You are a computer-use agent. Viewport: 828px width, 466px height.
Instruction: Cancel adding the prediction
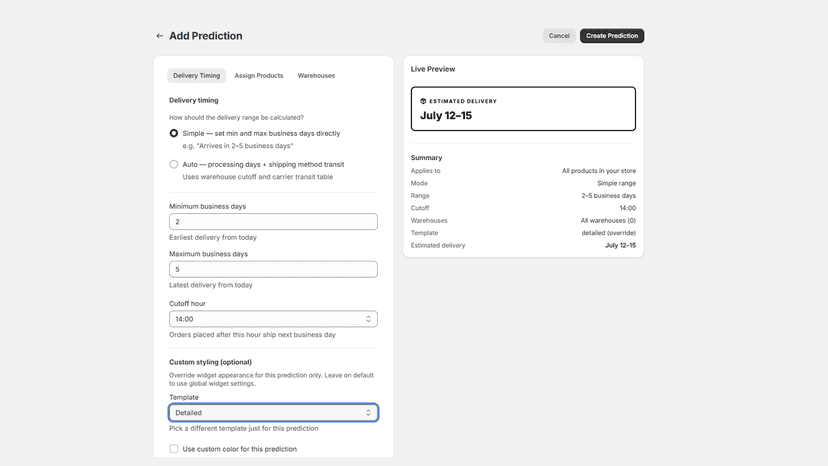[x=559, y=36]
